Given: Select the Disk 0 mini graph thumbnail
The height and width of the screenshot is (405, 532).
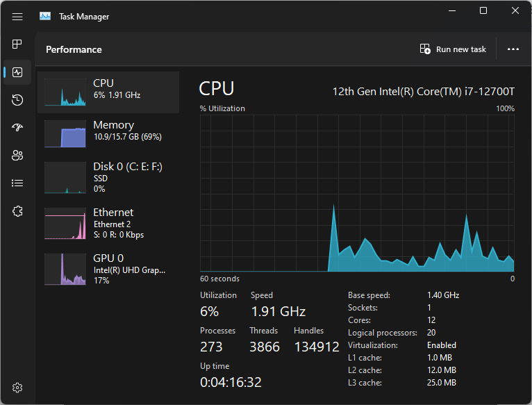Looking at the screenshot, I should click(65, 178).
